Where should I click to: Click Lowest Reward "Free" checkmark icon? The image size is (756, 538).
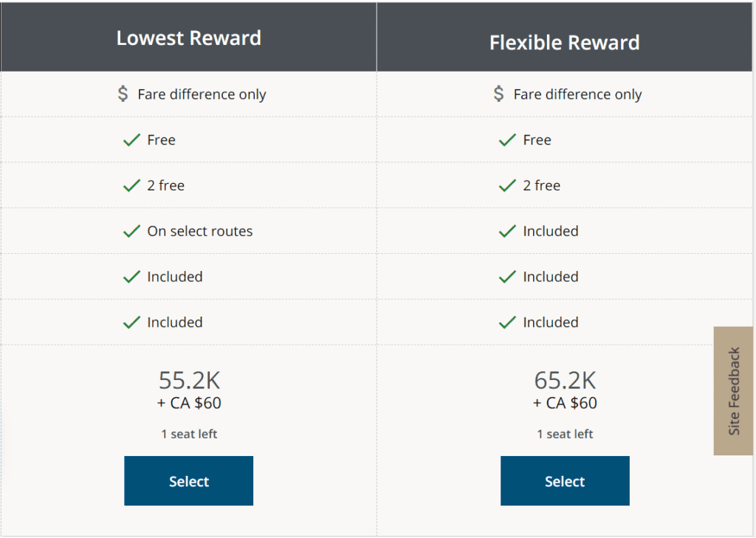pyautogui.click(x=131, y=140)
